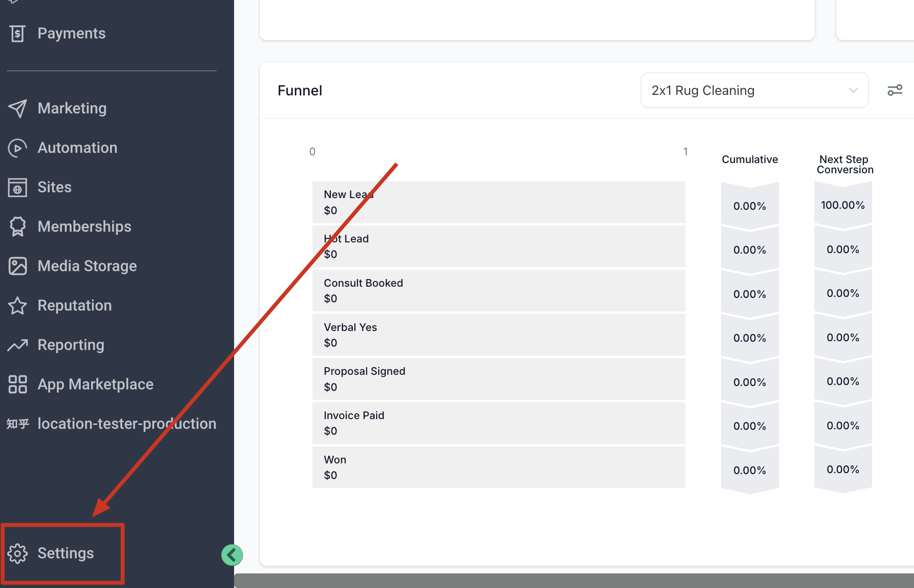
Task: Click the Settings gear icon
Action: click(18, 553)
